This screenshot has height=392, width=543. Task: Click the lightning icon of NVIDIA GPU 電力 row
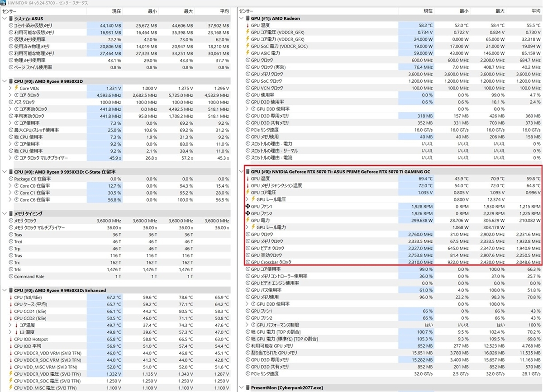[x=247, y=220]
